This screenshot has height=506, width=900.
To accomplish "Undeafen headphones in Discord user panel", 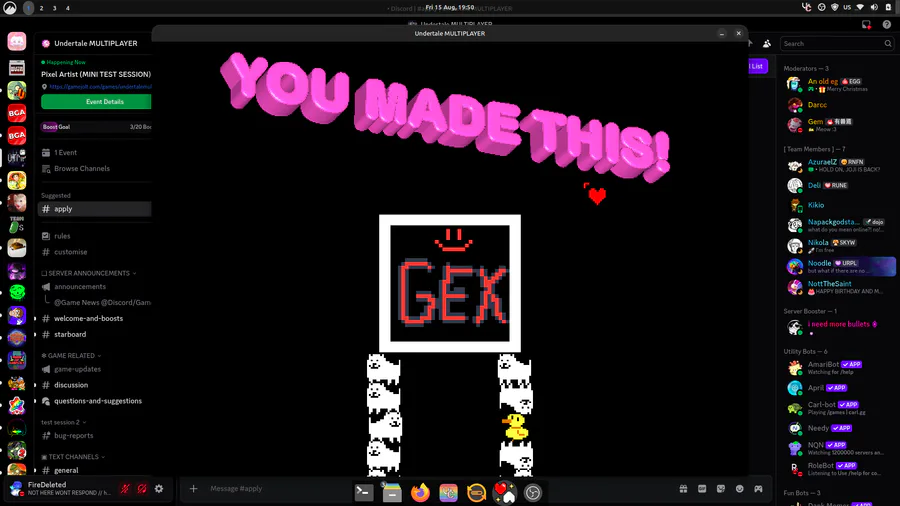I will click(142, 489).
